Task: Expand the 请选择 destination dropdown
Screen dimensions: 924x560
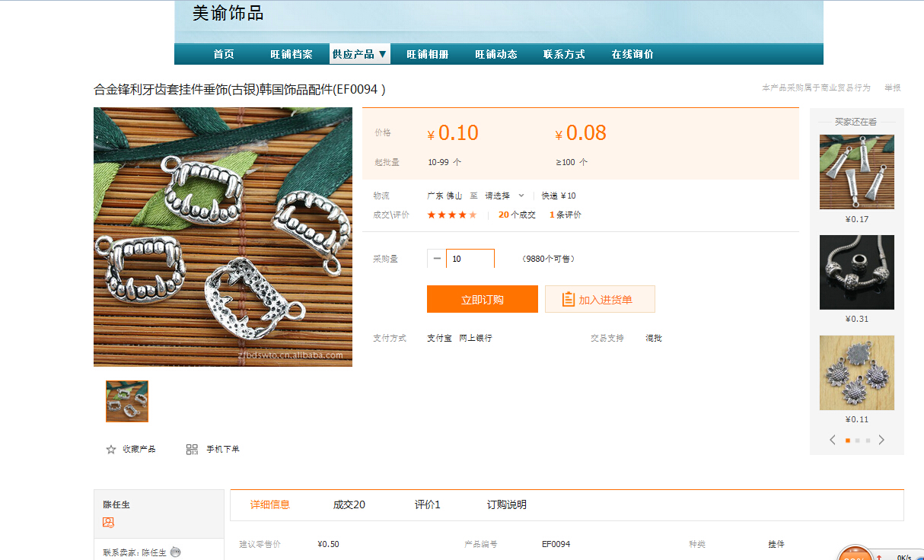Action: tap(504, 196)
